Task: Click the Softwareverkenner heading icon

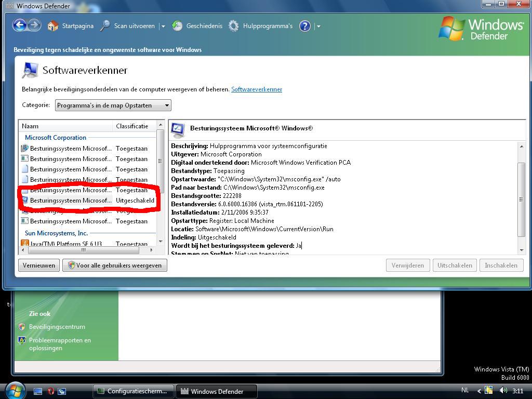Action: click(x=30, y=70)
